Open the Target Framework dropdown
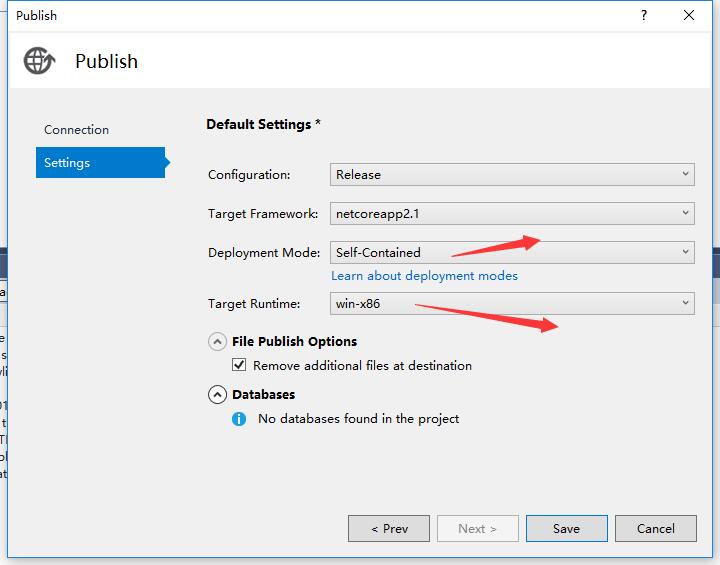This screenshot has width=720, height=565. (x=512, y=213)
